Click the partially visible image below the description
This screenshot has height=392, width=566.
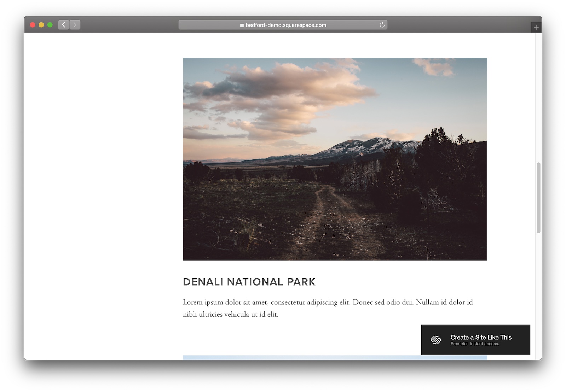[x=301, y=357]
